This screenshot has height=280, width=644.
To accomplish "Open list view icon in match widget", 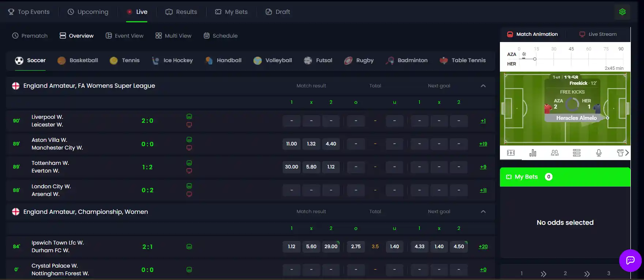I will [x=577, y=153].
